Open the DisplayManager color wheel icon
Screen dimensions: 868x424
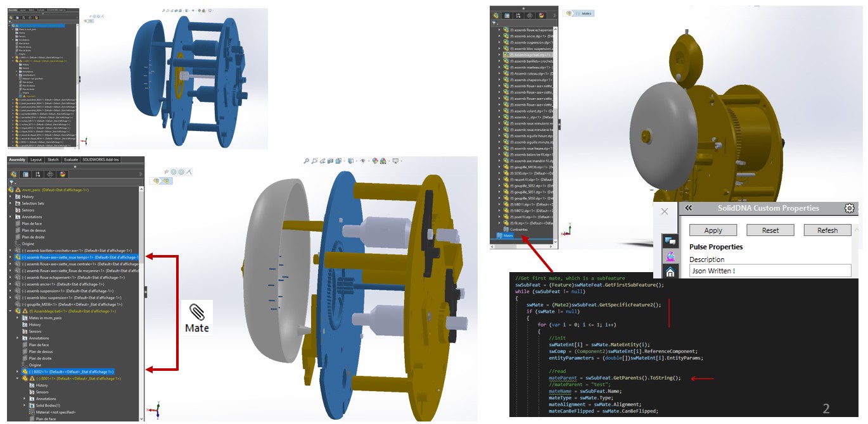[63, 174]
